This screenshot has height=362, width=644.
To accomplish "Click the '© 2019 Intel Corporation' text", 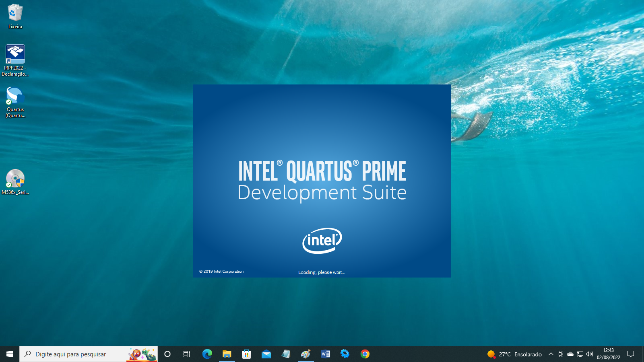I will [221, 271].
